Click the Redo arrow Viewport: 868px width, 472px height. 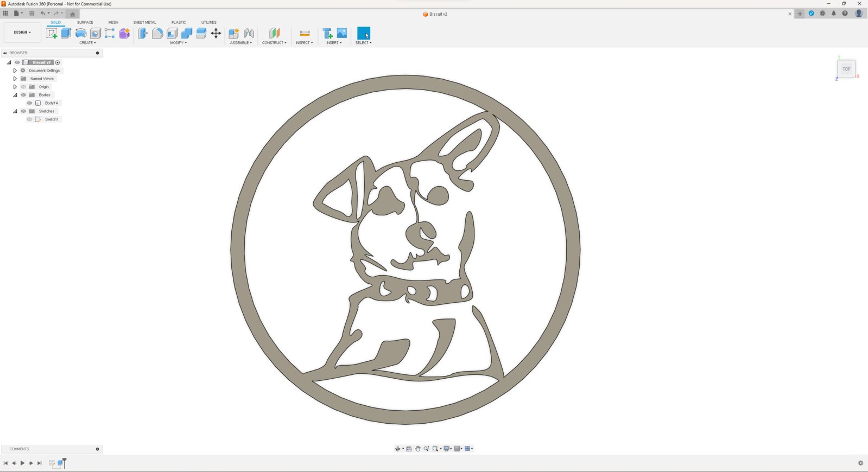(x=56, y=14)
